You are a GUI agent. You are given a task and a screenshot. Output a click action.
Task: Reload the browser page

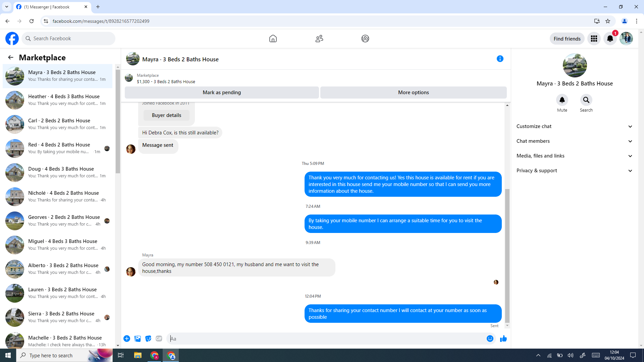pos(32,21)
